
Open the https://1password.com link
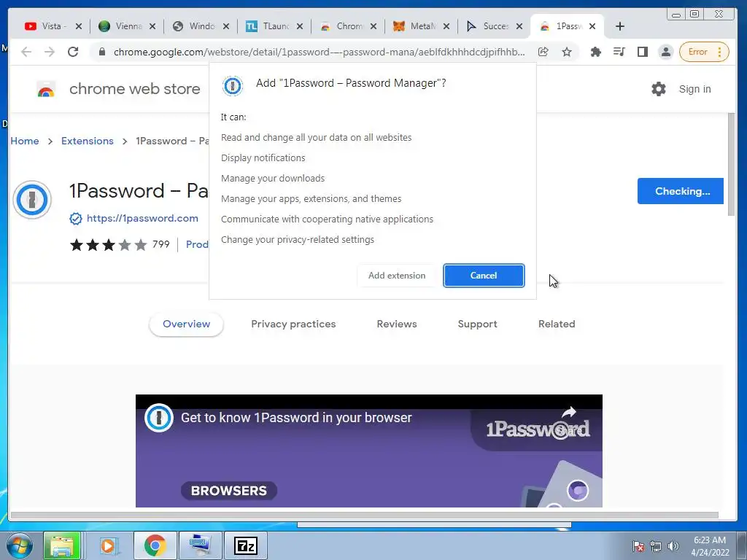142,218
